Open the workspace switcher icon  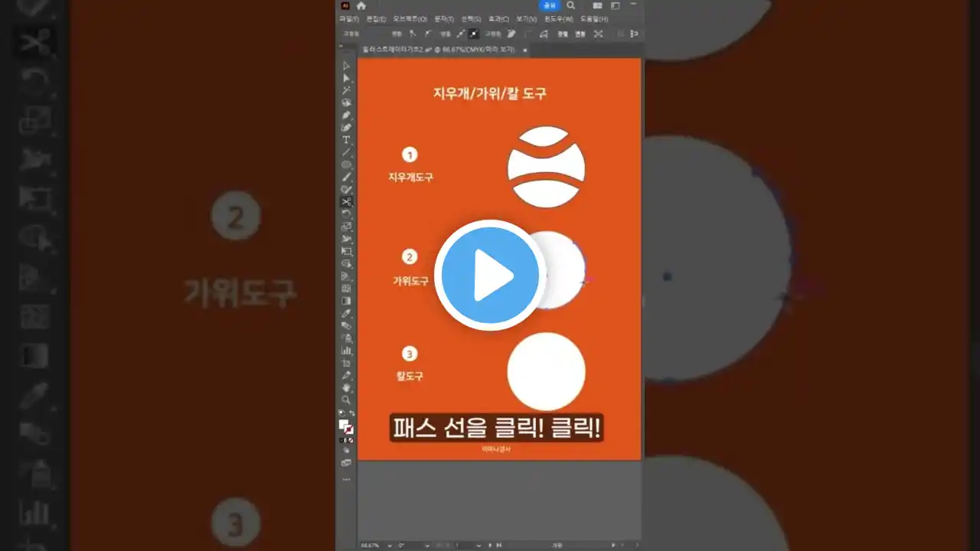pos(615,5)
